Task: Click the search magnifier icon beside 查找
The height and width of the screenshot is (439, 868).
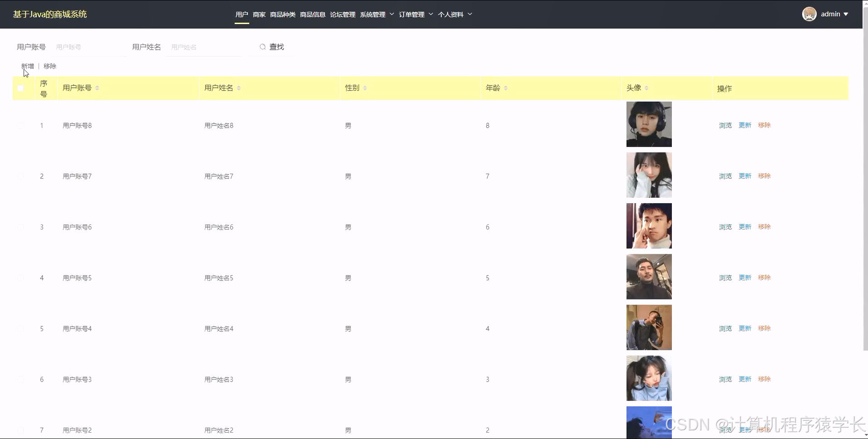Action: pos(262,47)
